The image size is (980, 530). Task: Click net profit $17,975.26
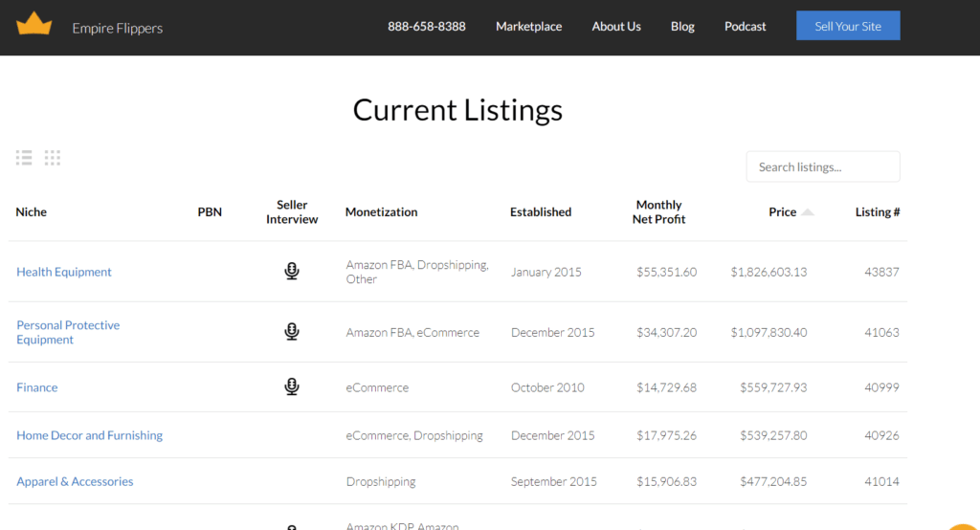(666, 435)
